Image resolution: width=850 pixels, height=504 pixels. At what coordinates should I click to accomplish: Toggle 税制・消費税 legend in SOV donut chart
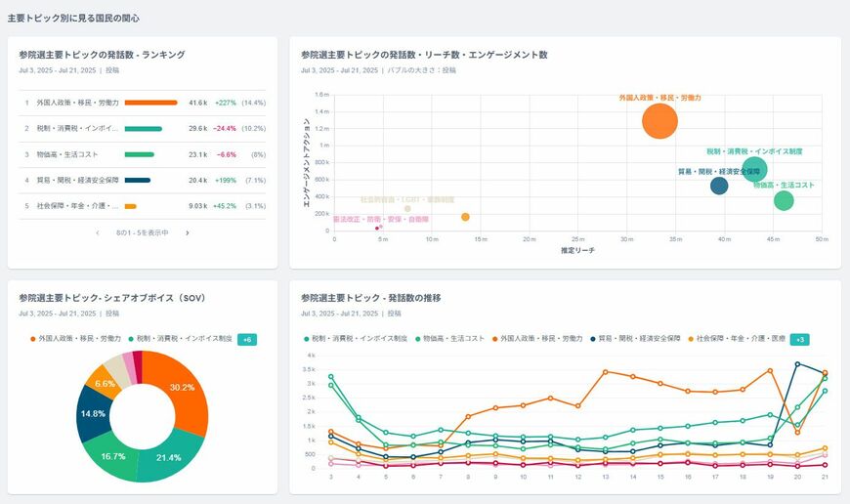click(179, 338)
